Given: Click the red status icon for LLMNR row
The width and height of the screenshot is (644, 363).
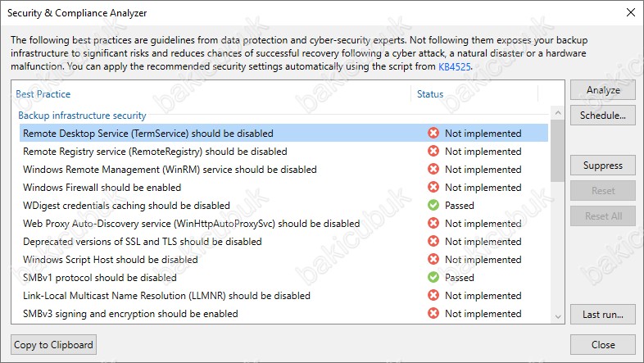Looking at the screenshot, I should [433, 295].
